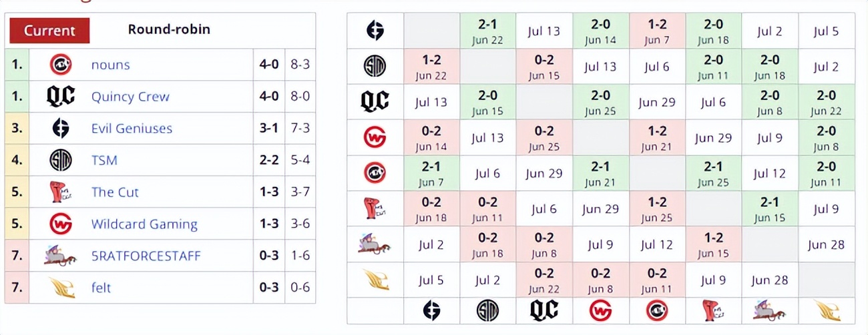
Task: Click Quincy Crew logo in crosstable left column
Action: 375,101
